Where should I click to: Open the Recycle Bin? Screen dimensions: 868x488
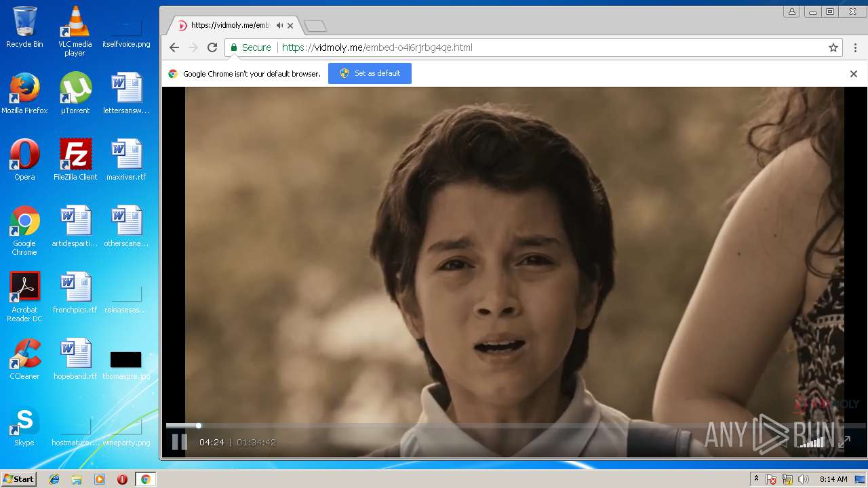(24, 27)
